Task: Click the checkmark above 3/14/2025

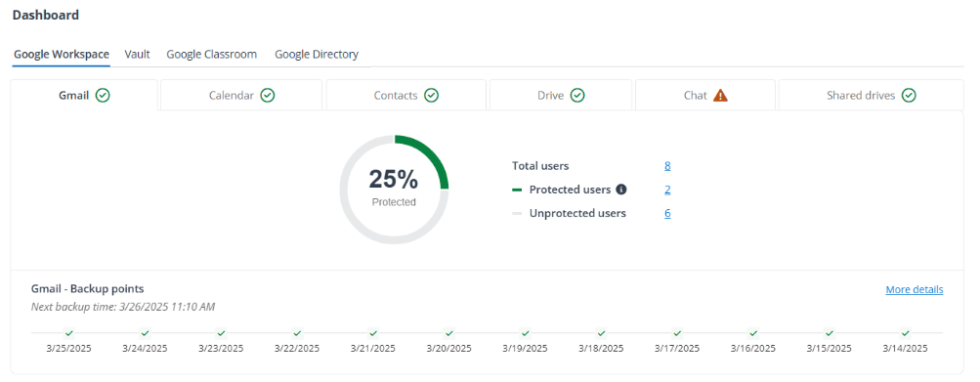Action: 906,333
